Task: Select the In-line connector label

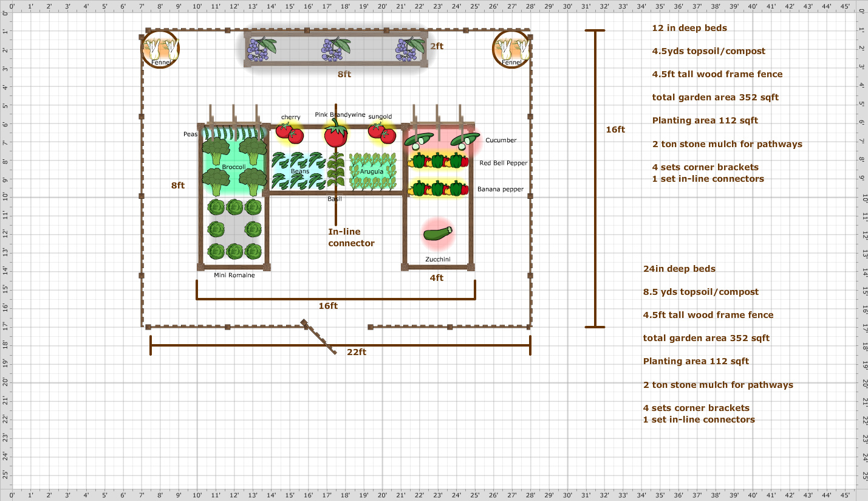Action: (x=350, y=237)
